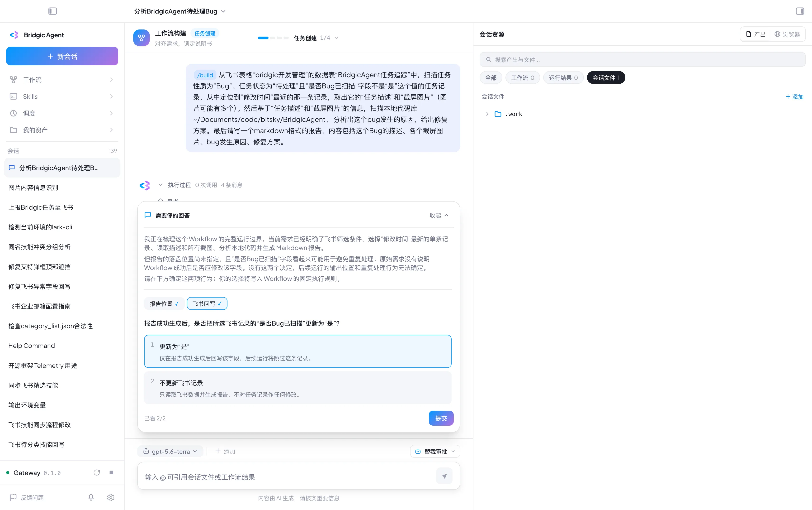Select option 不更新飞书记录
This screenshot has height=510, width=812.
point(297,388)
